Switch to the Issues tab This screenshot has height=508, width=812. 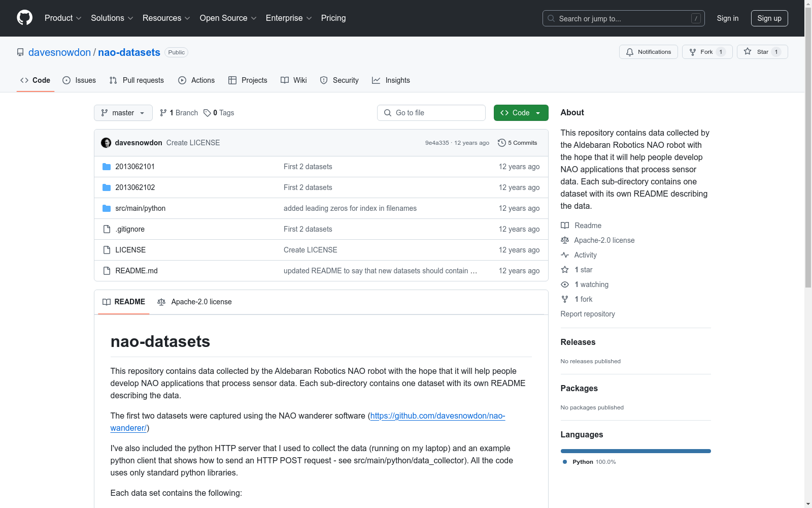point(79,80)
